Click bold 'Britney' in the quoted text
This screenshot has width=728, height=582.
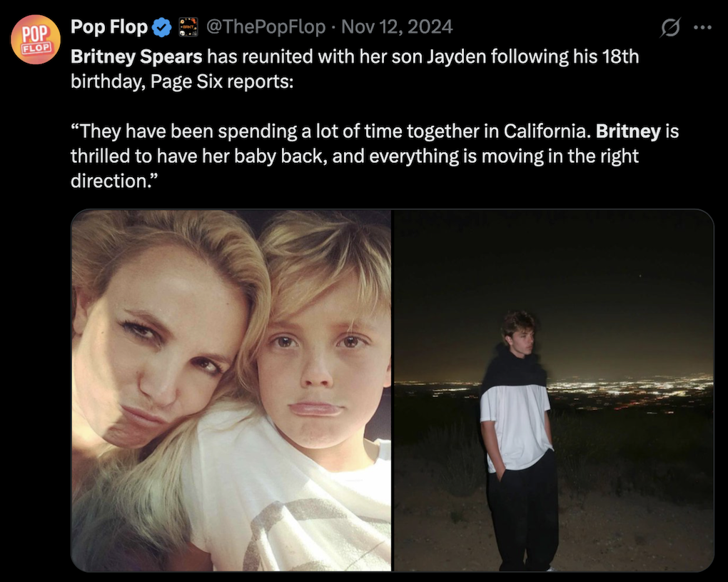[x=627, y=131]
